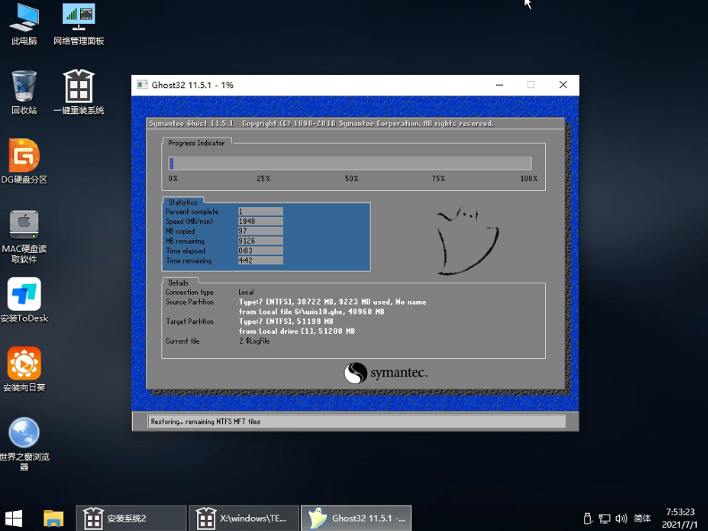The image size is (708, 531).
Task: Toggle the 简体 input method indicator
Action: point(642,518)
